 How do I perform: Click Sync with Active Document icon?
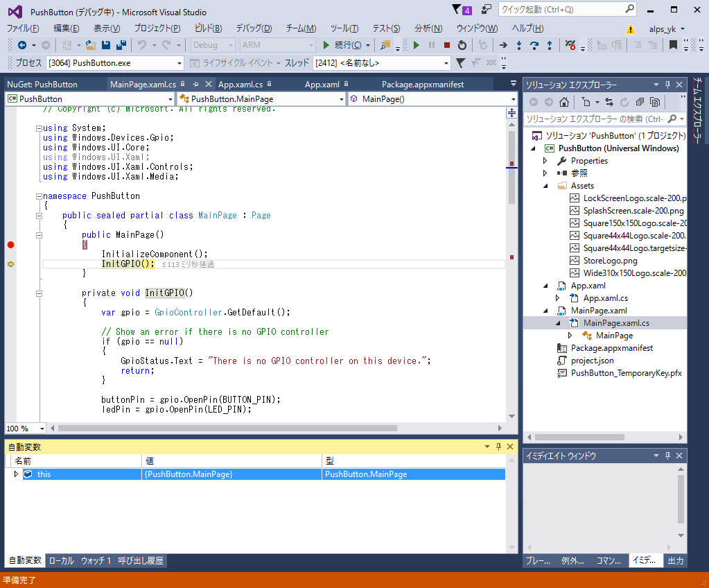[x=609, y=102]
